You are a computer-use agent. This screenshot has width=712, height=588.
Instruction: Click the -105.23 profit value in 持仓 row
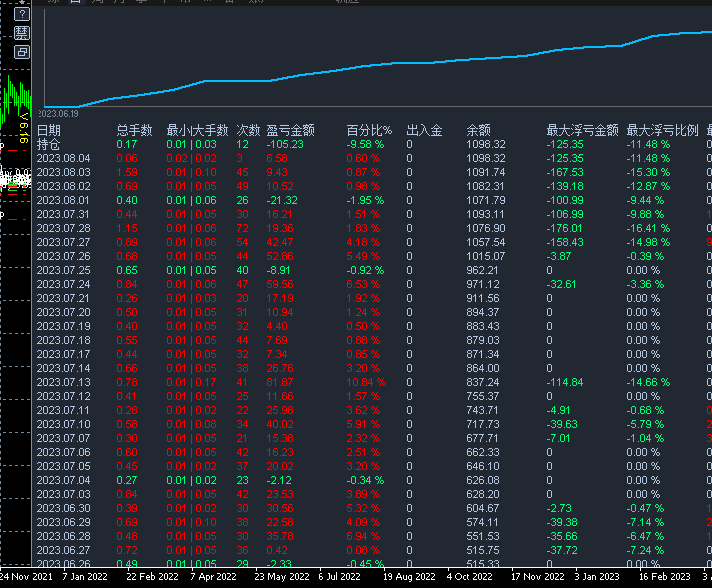285,144
